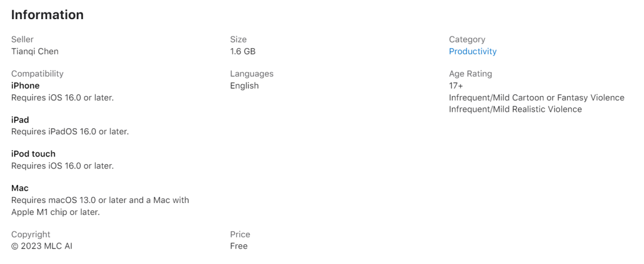Click the Category label
The width and height of the screenshot is (644, 264).
click(x=467, y=39)
